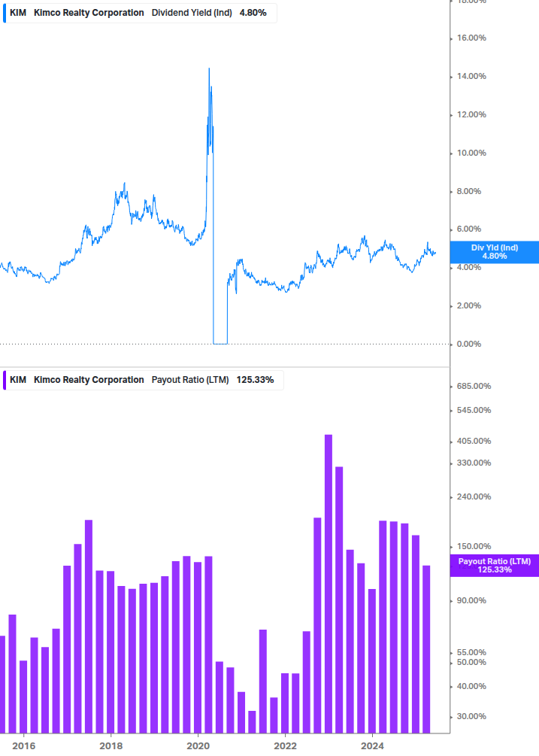This screenshot has width=539, height=756.
Task: Click the 2022 x-axis label
Action: point(285,746)
